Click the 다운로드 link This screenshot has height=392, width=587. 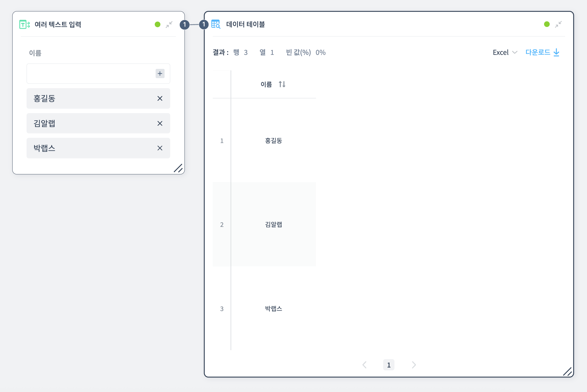538,52
